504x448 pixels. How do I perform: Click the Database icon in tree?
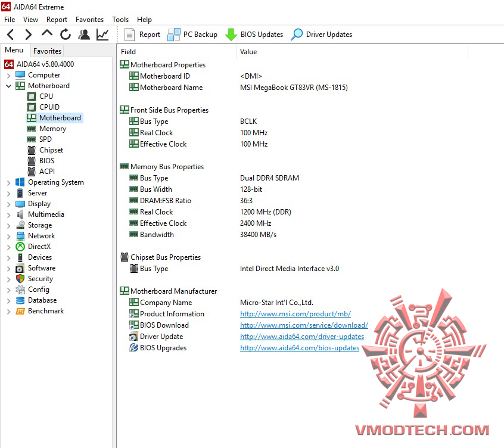[x=20, y=300]
